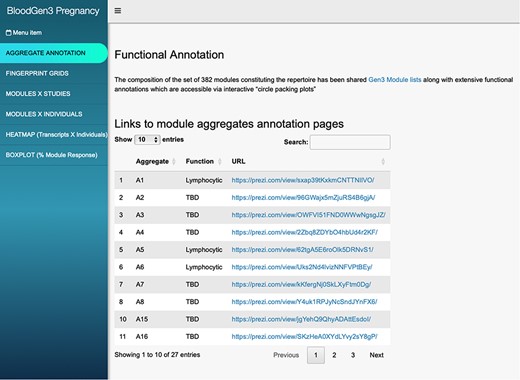Screen dimensions: 520x380
Task: Sort table by Function column arrows
Action: pos(220,162)
